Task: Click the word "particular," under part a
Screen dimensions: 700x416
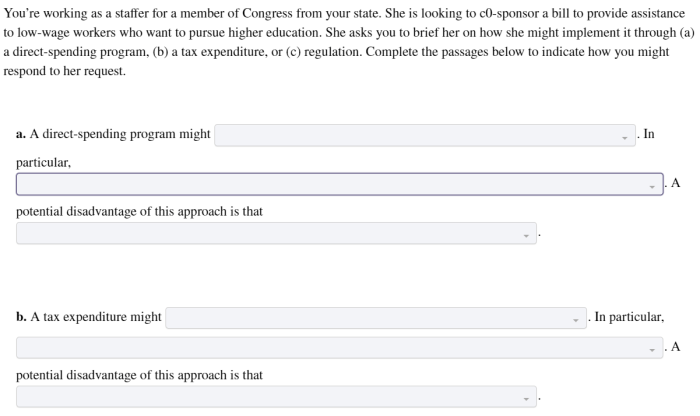Action: coord(43,160)
